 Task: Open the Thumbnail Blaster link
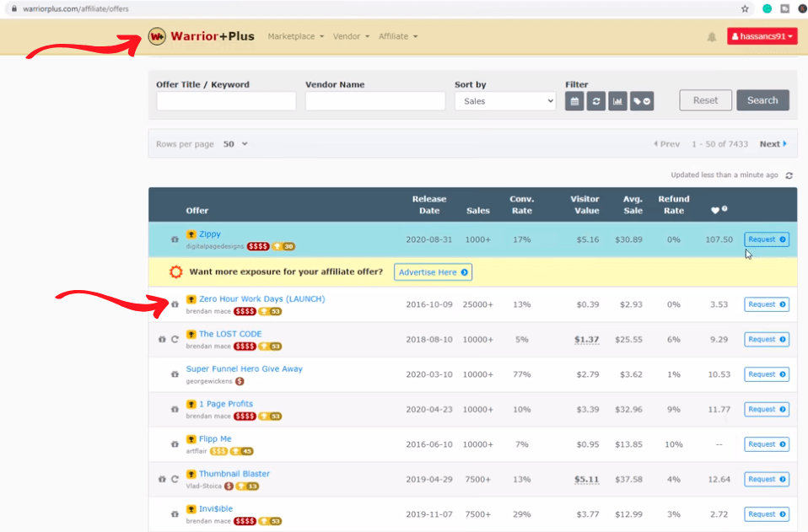tap(234, 474)
